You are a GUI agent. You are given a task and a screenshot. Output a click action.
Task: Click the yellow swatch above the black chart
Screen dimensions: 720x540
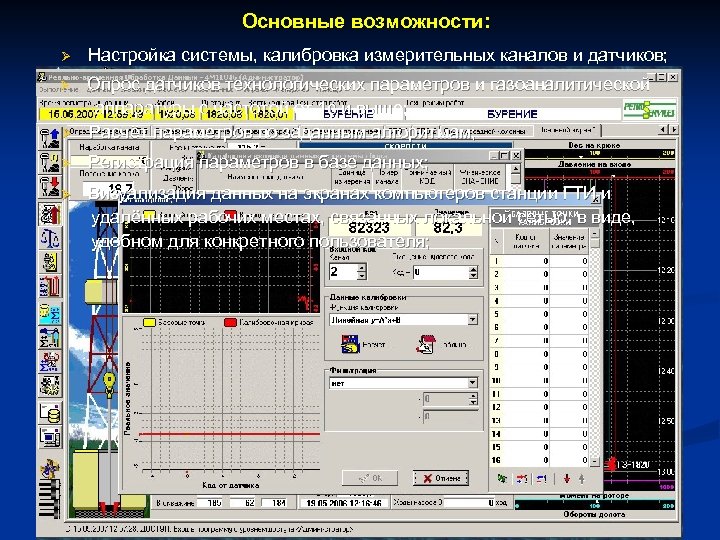pos(150,214)
